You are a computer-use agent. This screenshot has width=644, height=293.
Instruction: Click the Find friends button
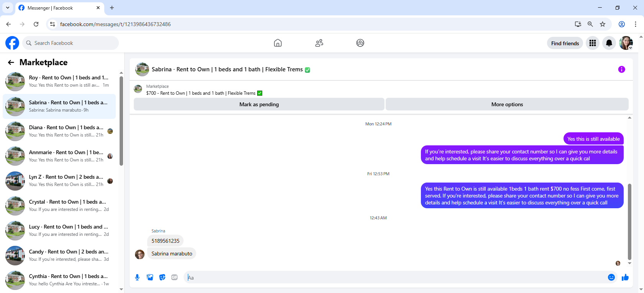pyautogui.click(x=565, y=43)
